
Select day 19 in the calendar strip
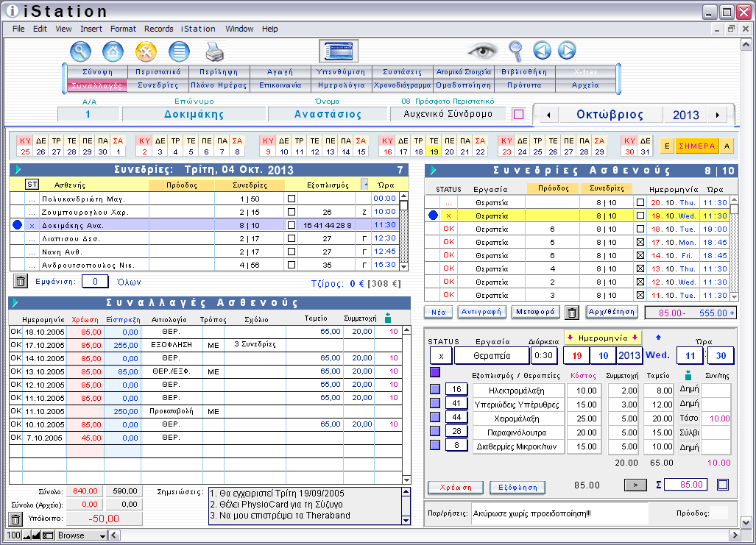click(434, 152)
